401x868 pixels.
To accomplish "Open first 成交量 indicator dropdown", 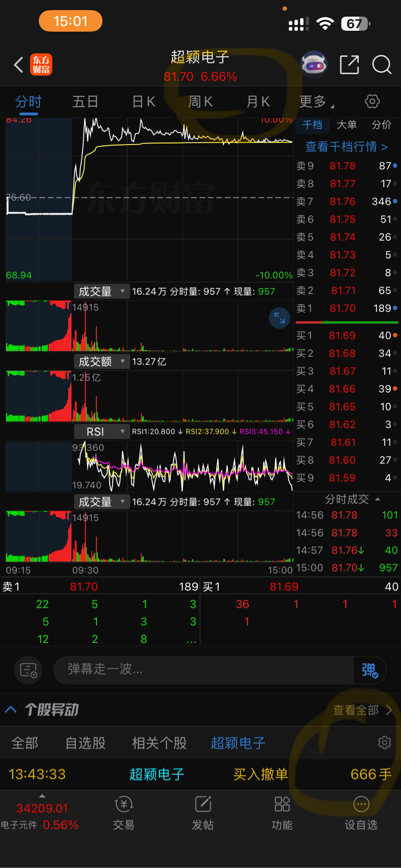I will pyautogui.click(x=101, y=291).
